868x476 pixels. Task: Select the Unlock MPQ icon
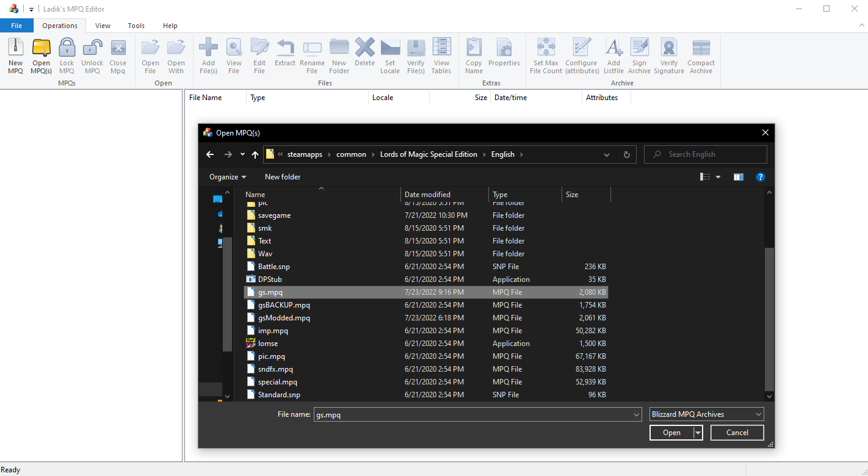(92, 48)
